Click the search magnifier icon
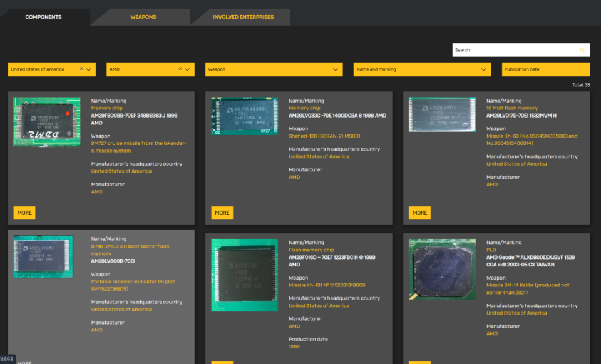 (582, 50)
